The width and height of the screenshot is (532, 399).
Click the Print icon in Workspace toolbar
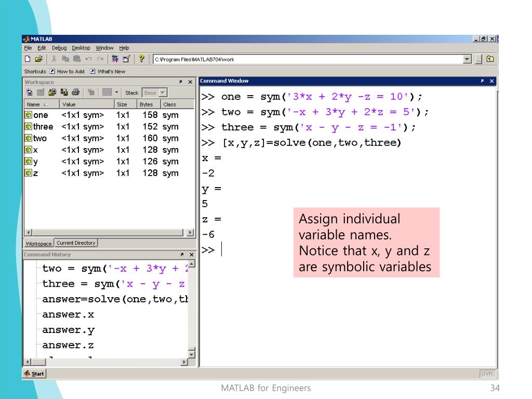pos(75,92)
